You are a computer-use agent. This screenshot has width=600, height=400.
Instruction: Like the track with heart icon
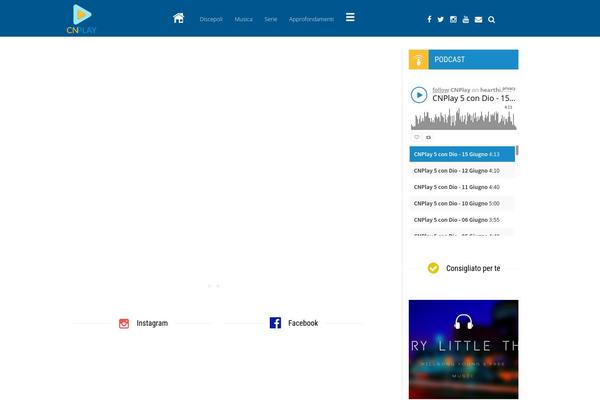point(417,137)
